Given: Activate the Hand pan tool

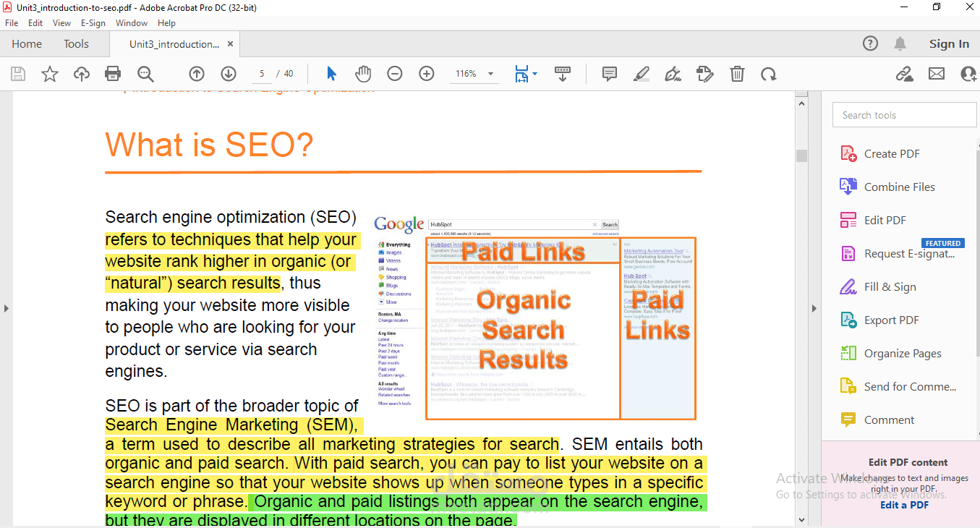Looking at the screenshot, I should pyautogui.click(x=362, y=74).
